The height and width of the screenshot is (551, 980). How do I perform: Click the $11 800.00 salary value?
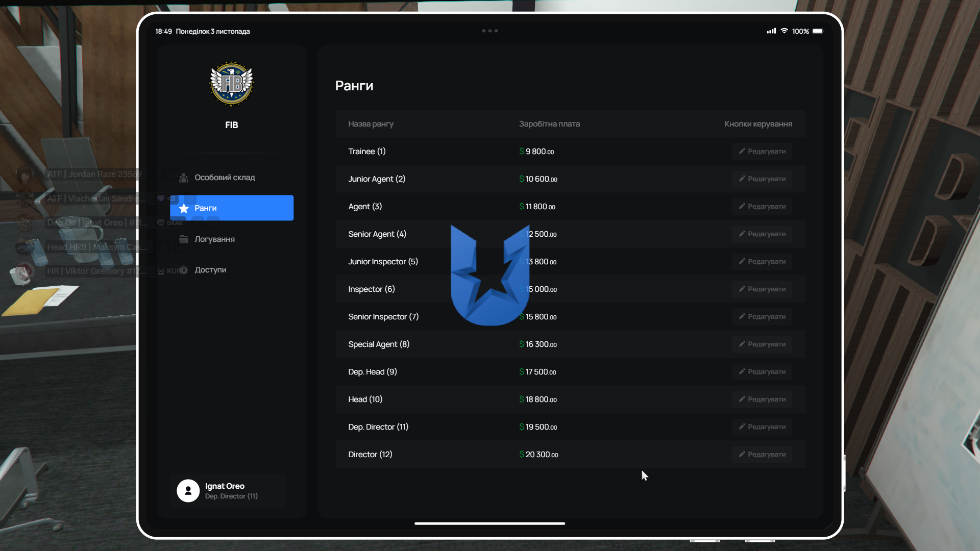[537, 207]
